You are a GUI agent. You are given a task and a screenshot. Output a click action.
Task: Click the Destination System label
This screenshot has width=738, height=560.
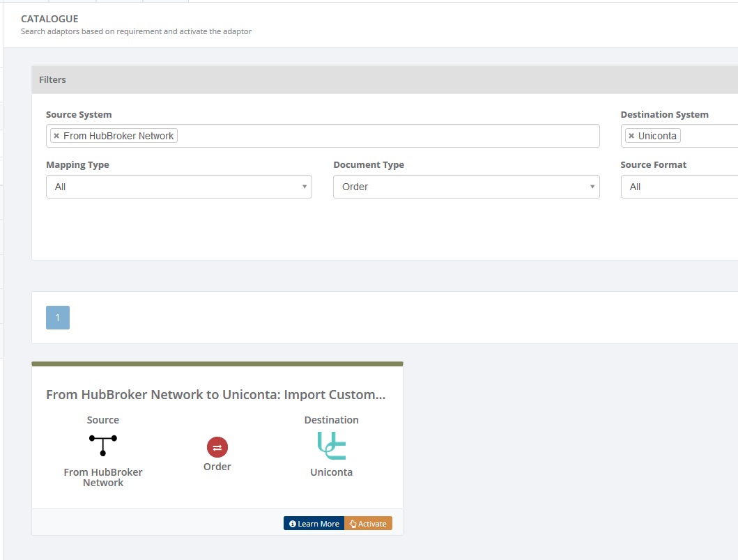tap(665, 114)
